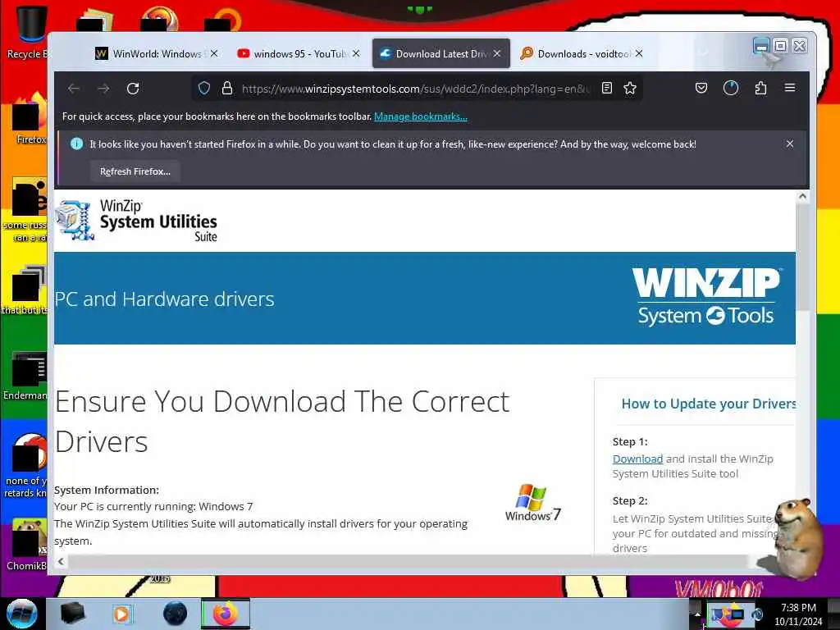This screenshot has height=630, width=840.
Task: Open the extensions puzzle piece menu
Action: click(760, 88)
